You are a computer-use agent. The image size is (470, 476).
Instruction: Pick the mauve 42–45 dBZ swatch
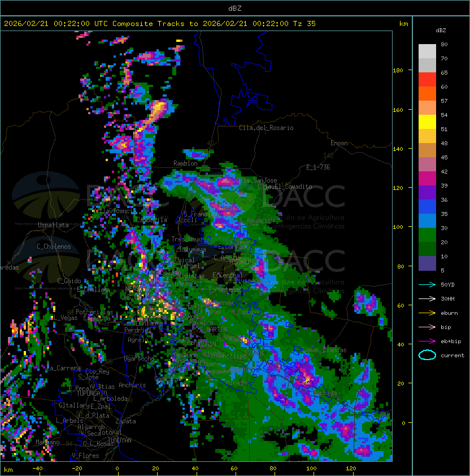pyautogui.click(x=427, y=165)
